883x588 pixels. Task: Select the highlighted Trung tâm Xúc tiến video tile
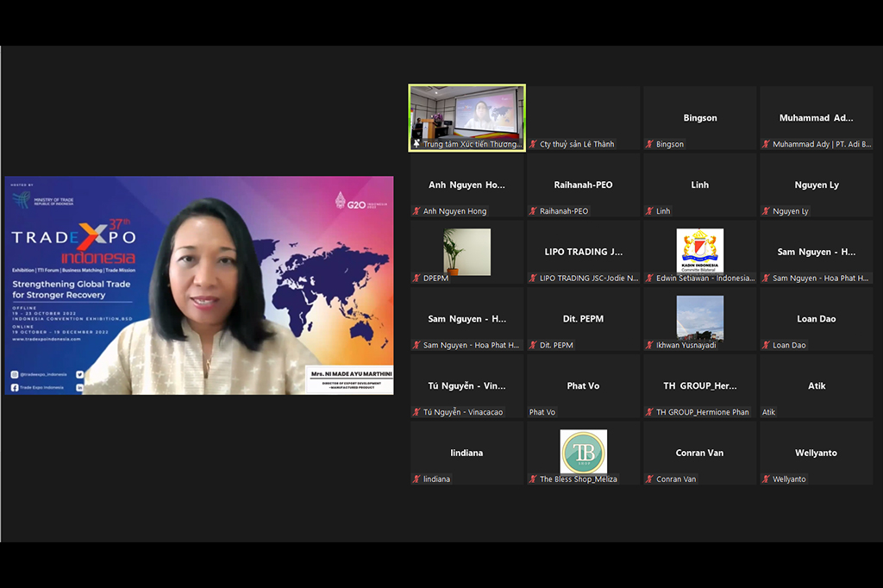[x=467, y=118]
